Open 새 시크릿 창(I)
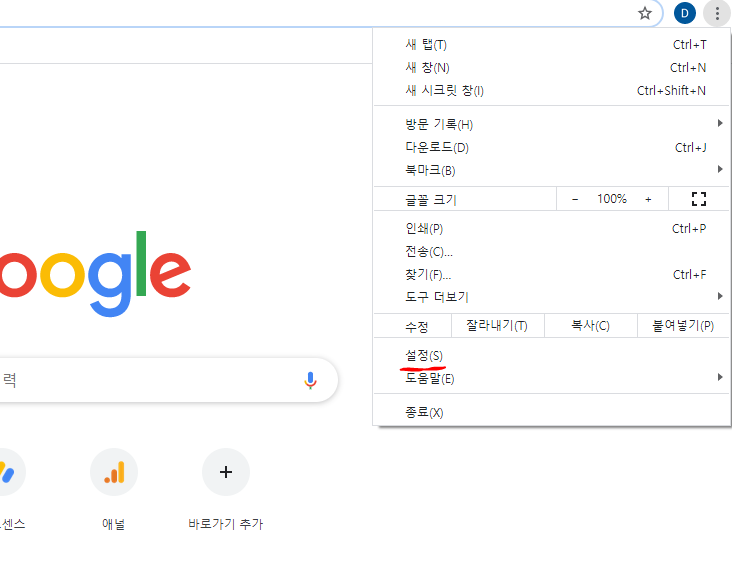Viewport: 732px width, 581px height. point(551,91)
